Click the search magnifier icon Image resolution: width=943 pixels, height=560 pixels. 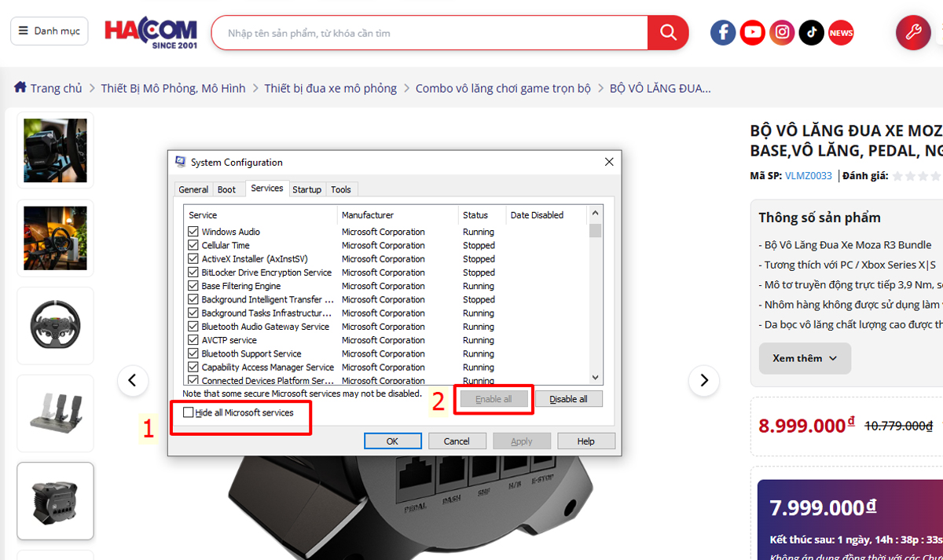pyautogui.click(x=667, y=32)
